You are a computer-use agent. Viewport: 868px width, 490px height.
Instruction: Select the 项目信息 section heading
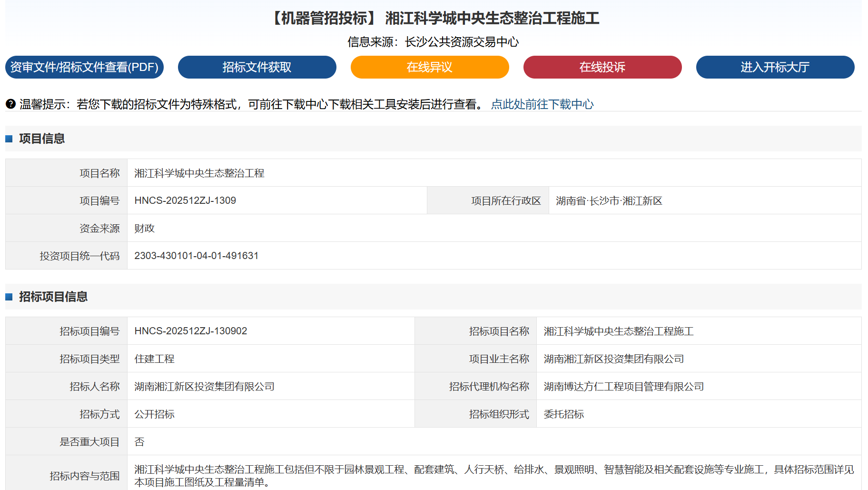(42, 139)
